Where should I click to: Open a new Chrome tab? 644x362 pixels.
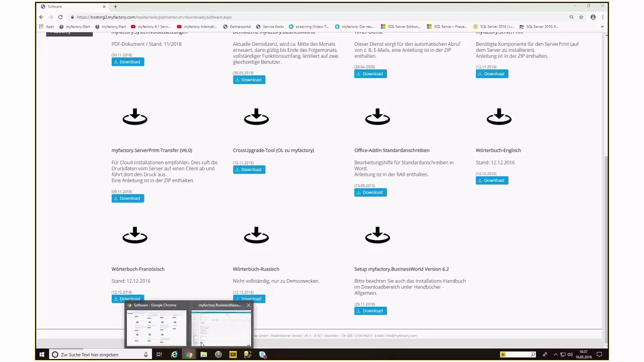pyautogui.click(x=115, y=7)
